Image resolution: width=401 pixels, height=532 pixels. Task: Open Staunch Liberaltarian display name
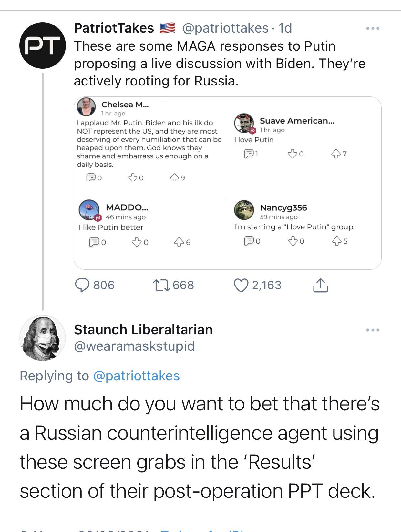(143, 329)
